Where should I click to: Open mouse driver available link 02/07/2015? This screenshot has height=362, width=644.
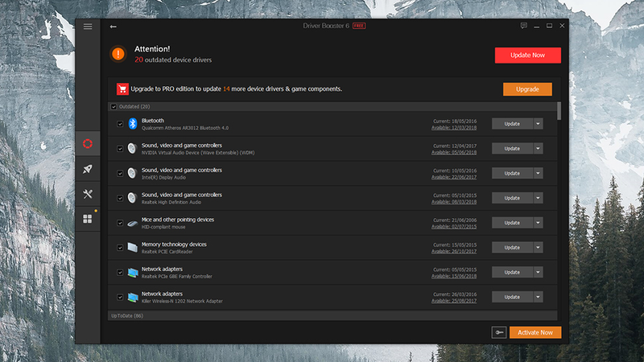454,227
